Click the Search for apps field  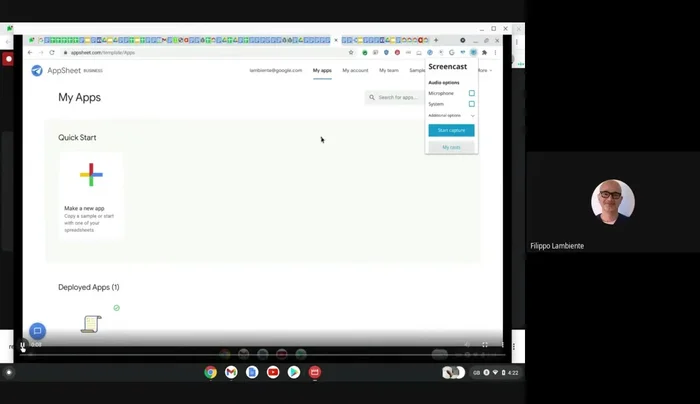pyautogui.click(x=395, y=97)
